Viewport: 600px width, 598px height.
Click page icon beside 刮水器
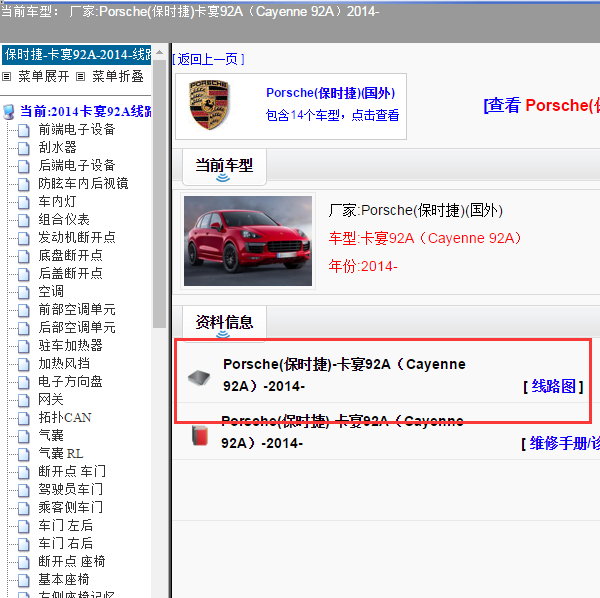[x=24, y=148]
